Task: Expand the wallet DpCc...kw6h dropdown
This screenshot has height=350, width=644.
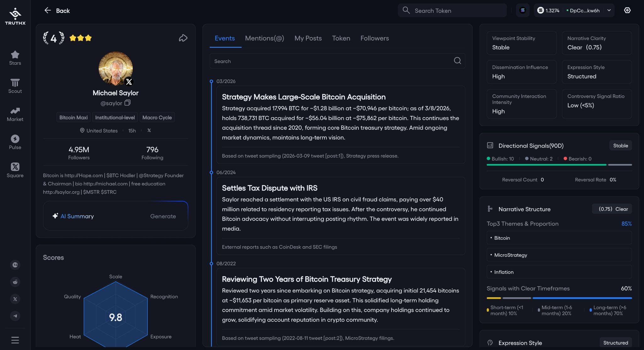Action: 609,10
